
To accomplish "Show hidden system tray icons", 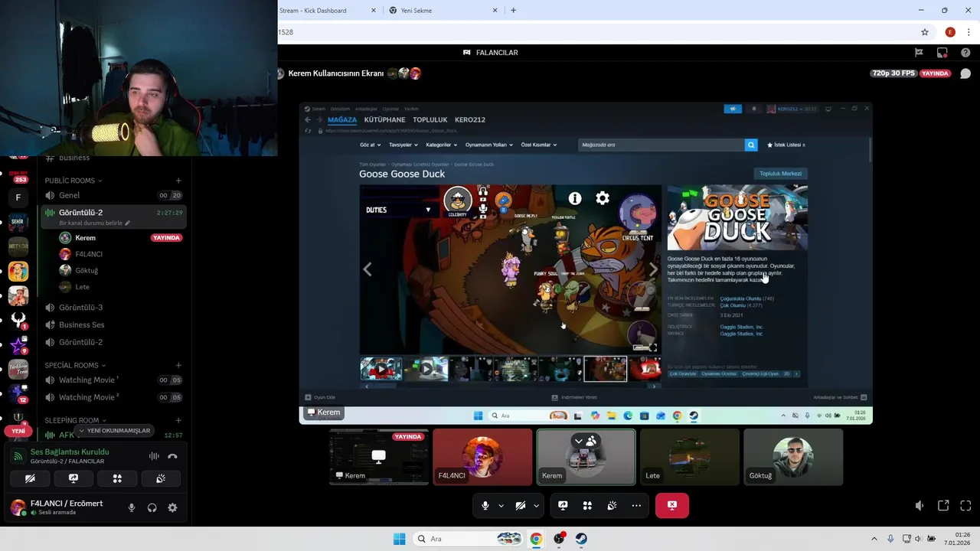I will pyautogui.click(x=874, y=539).
